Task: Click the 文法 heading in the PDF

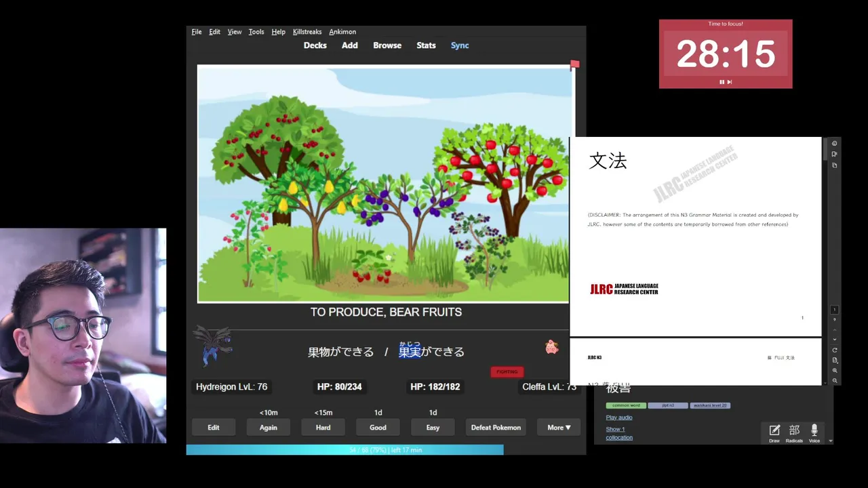Action: pos(608,161)
